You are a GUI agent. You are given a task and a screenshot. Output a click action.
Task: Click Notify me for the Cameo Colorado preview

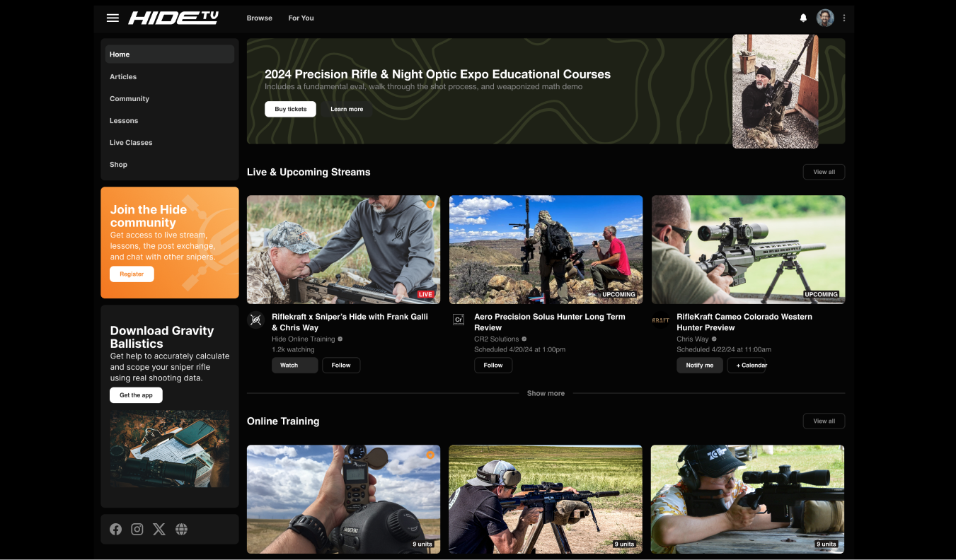coord(700,366)
